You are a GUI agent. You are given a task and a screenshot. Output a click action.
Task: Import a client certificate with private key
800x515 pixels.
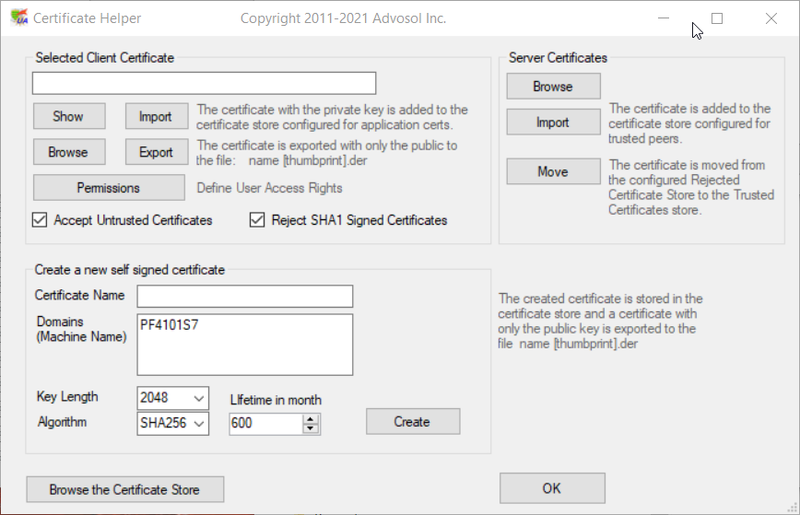click(155, 117)
